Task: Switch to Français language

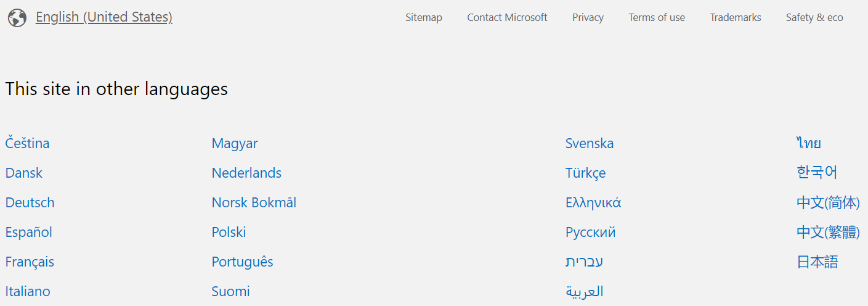Action: (x=30, y=262)
